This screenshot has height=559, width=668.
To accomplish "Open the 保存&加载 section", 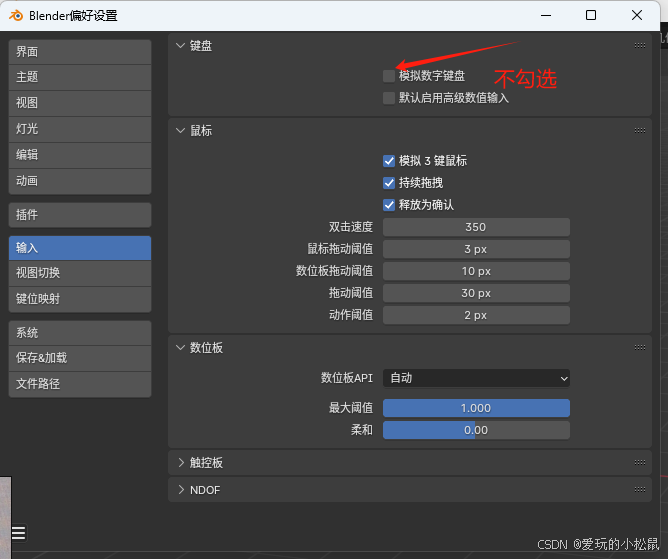I will pyautogui.click(x=80, y=358).
